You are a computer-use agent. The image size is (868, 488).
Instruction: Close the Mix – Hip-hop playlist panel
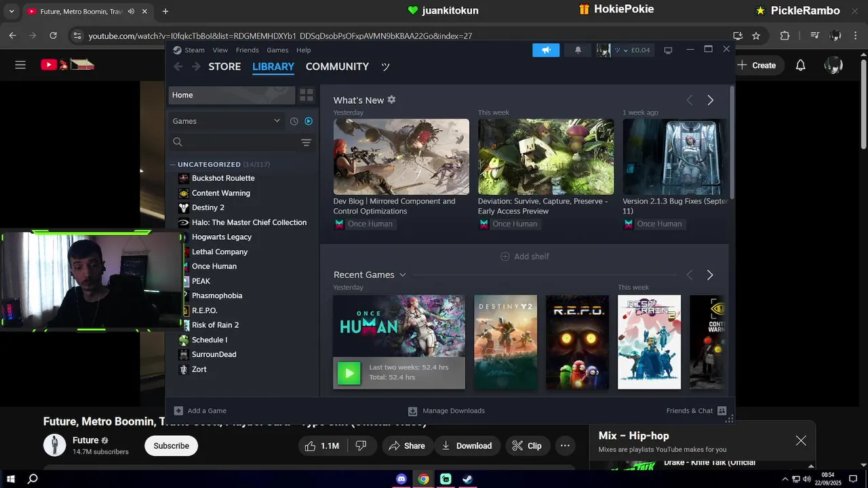pyautogui.click(x=801, y=441)
